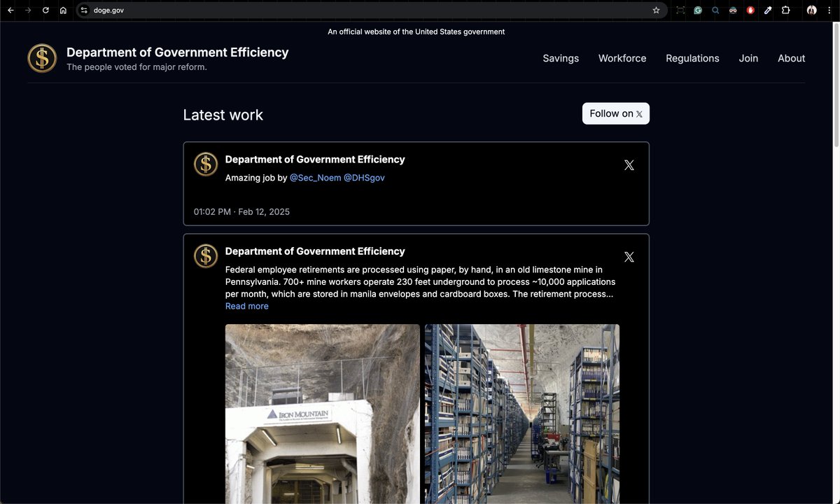View site information icon beside doge.gov
Screen dimensions: 840x504
[84, 10]
